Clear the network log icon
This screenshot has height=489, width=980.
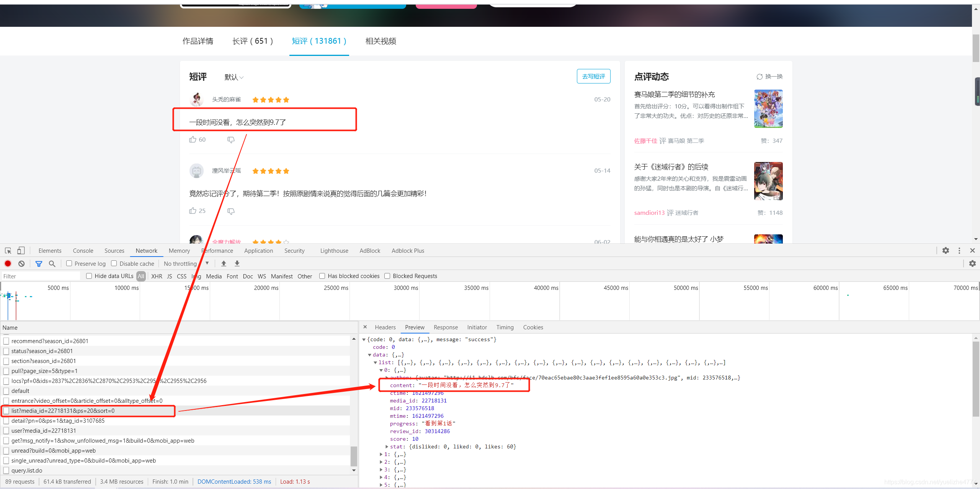tap(21, 263)
